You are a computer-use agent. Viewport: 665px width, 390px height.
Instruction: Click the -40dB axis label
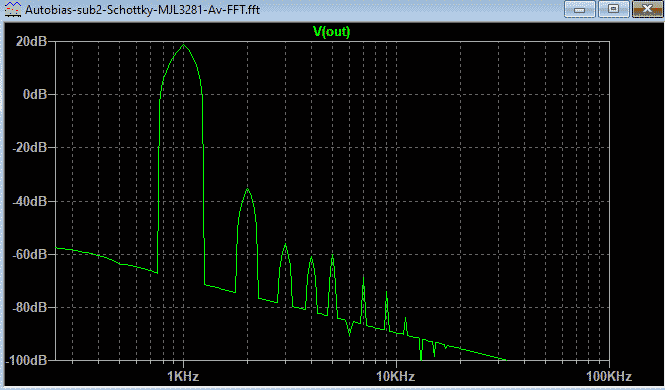pos(29,201)
